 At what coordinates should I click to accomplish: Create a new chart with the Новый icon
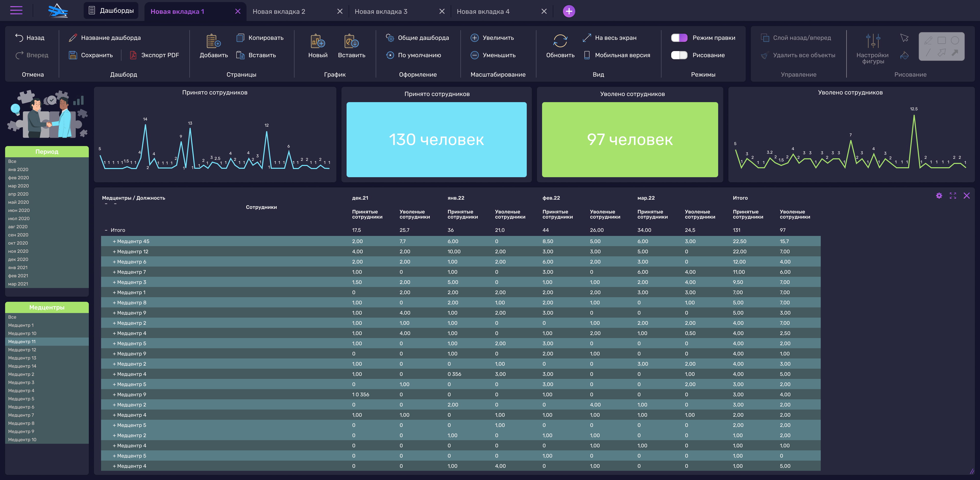[x=318, y=41]
